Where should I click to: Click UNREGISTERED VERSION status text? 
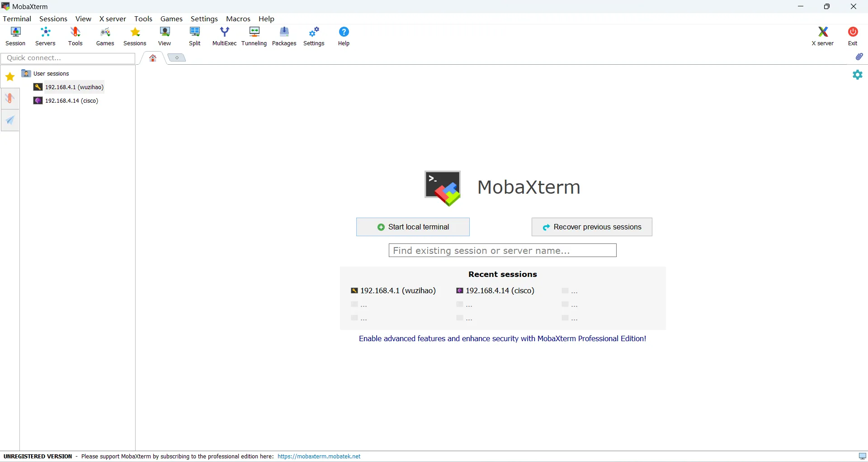38,456
